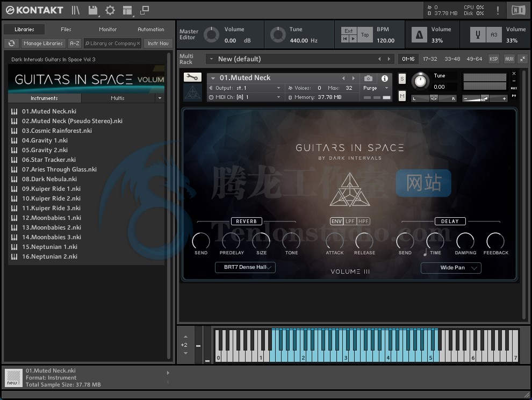Open the Wide Pan delay dropdown
The image size is (532, 400).
pos(451,268)
